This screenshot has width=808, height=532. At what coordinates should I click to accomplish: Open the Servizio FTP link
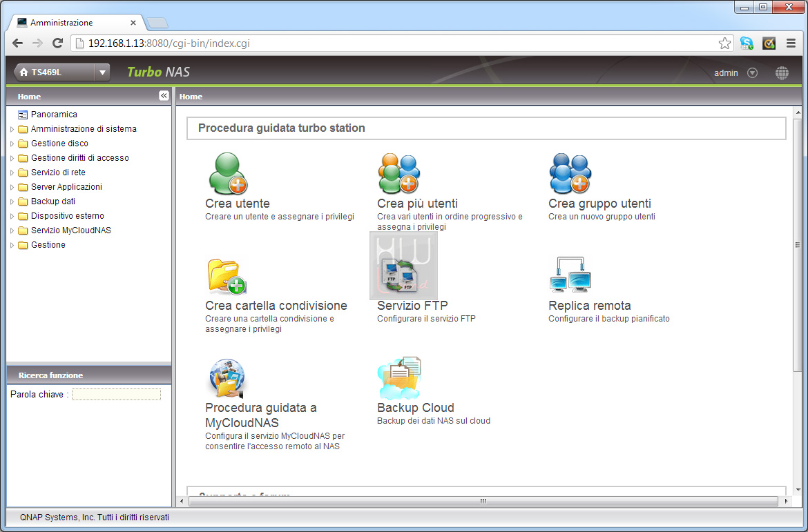pyautogui.click(x=413, y=306)
